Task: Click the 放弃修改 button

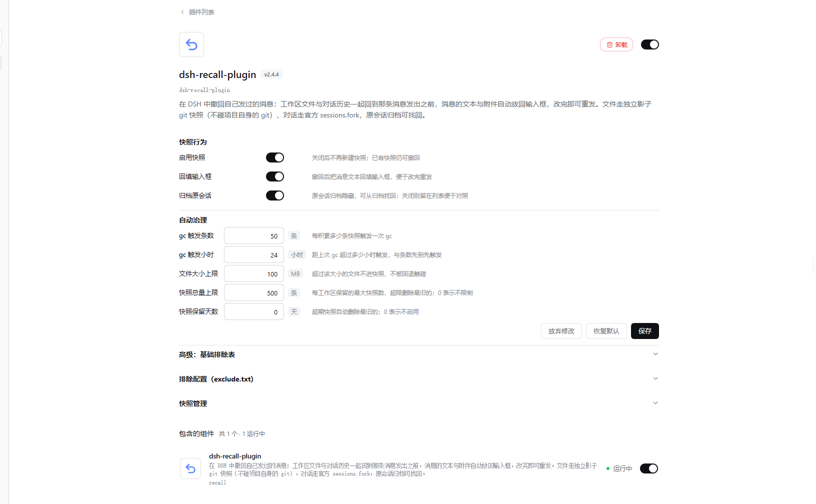Action: click(561, 331)
